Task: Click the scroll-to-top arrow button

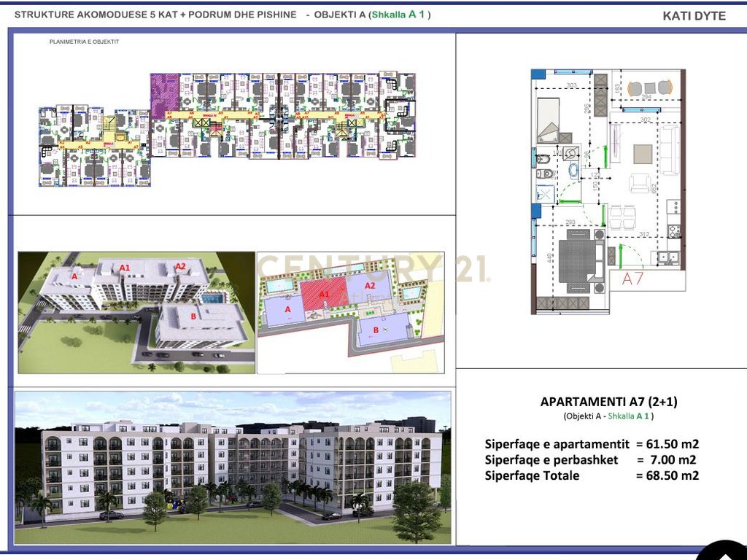Action: (x=724, y=553)
